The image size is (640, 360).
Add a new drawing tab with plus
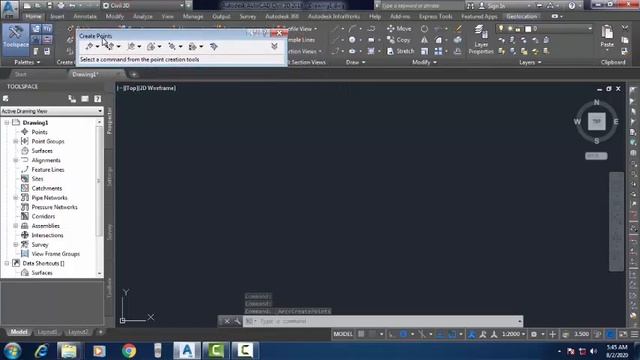point(134,74)
